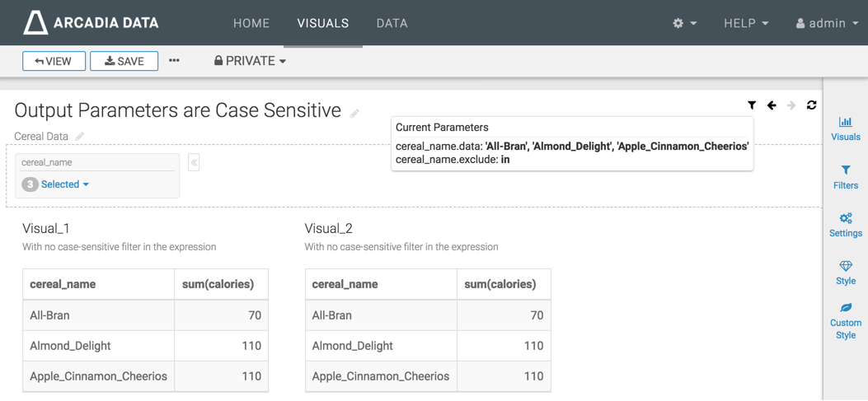The width and height of the screenshot is (868, 401).
Task: Open the Settings sidebar panel
Action: click(845, 225)
